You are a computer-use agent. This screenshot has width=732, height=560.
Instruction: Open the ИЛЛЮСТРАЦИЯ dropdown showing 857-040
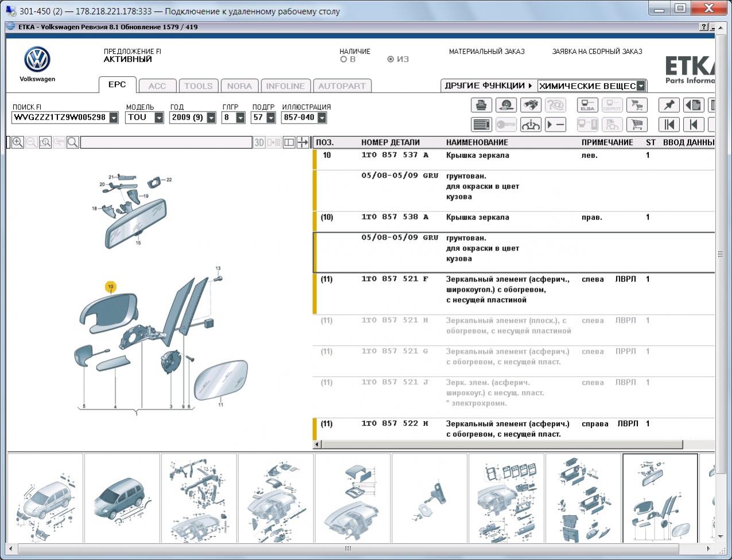(322, 117)
